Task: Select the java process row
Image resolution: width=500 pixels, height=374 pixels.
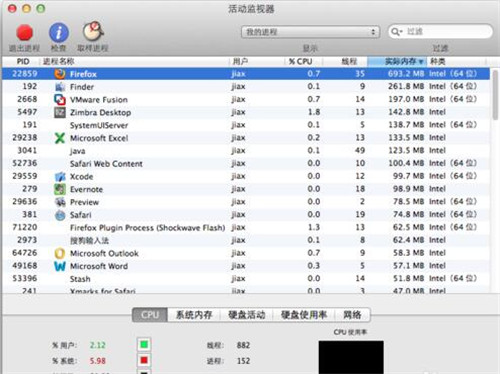Action: coord(246,151)
